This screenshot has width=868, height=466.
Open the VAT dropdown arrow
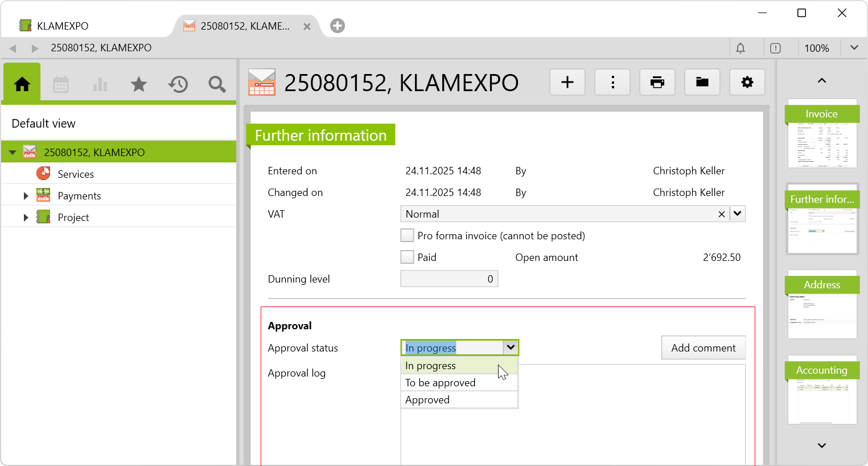coord(737,214)
